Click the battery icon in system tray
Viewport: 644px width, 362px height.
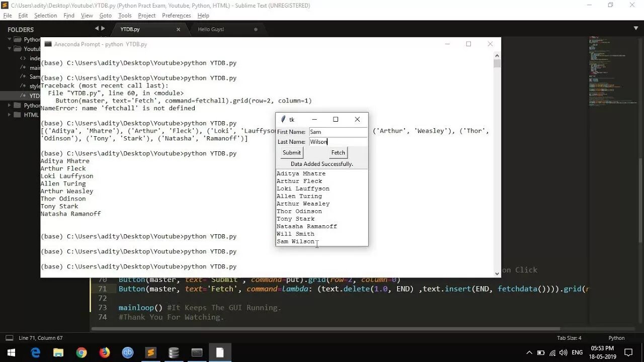(541, 353)
